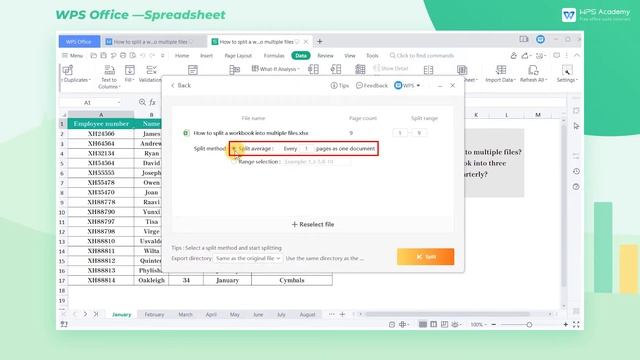Click the Range selection example input field
Image resolution: width=640 pixels, height=360 pixels.
[316, 162]
